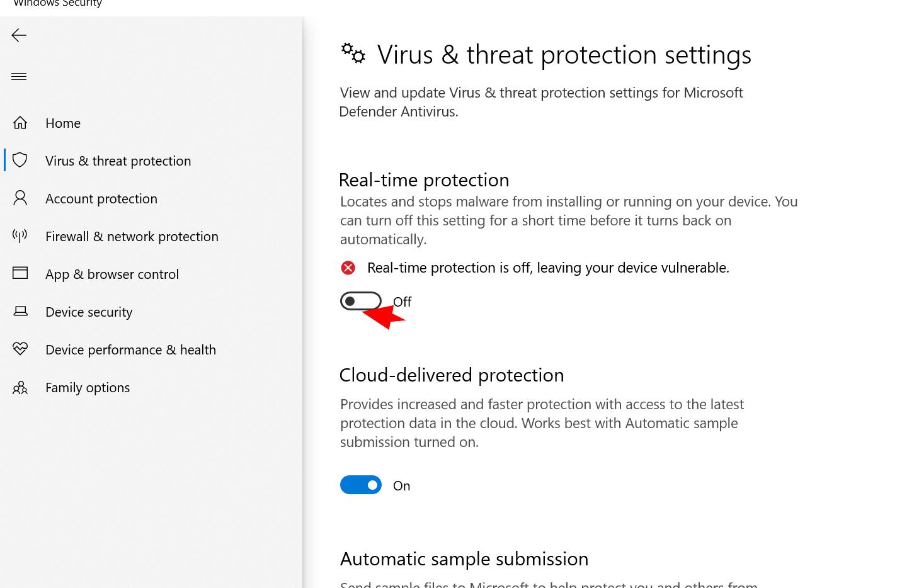
Task: Collapse the navigation sidebar with hamburger menu
Action: [19, 76]
